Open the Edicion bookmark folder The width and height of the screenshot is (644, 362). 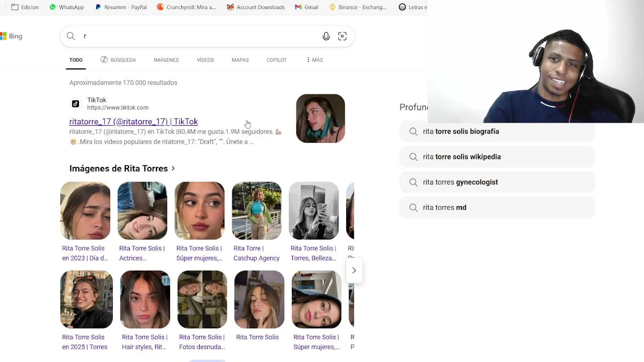[x=25, y=7]
